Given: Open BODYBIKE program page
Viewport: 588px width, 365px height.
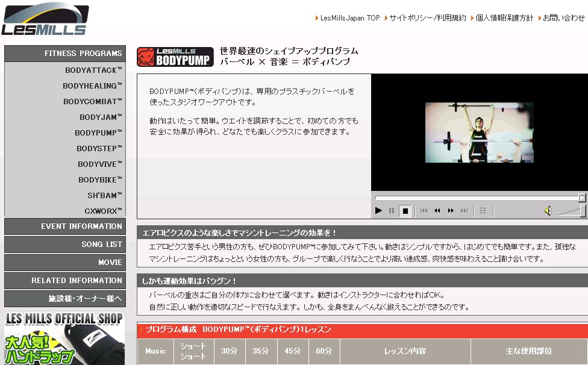Looking at the screenshot, I should 100,180.
